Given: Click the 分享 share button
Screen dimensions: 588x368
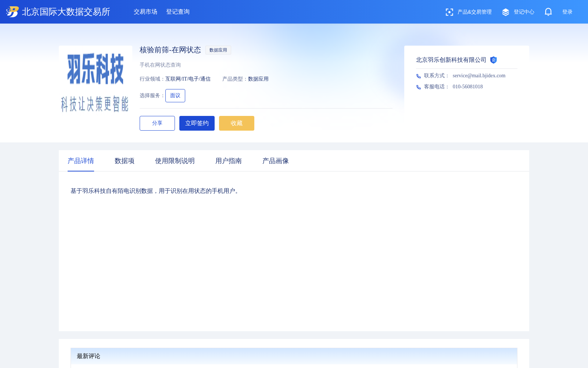Looking at the screenshot, I should pos(157,123).
